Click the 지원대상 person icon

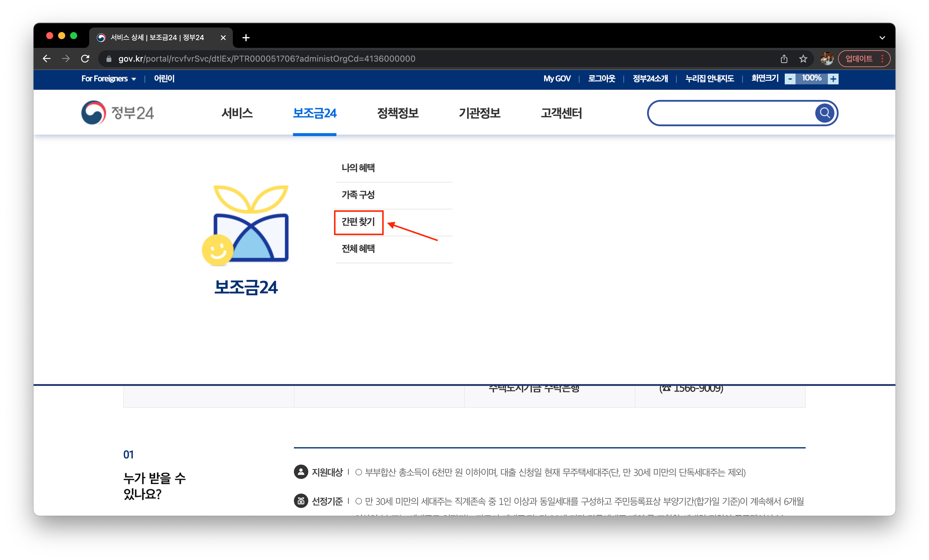(301, 472)
